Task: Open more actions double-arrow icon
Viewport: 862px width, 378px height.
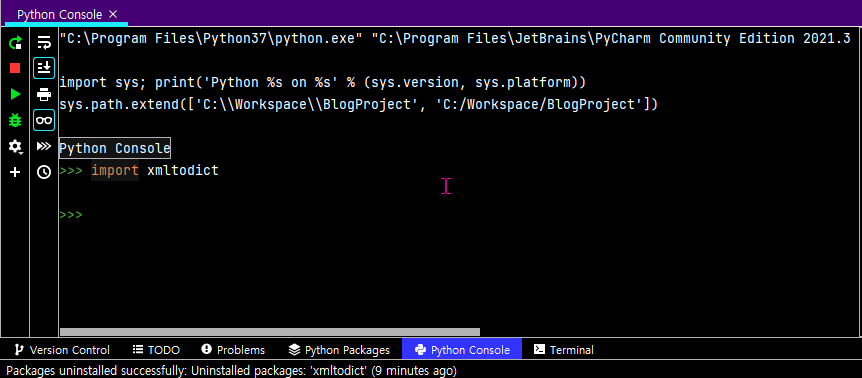Action: pyautogui.click(x=44, y=146)
